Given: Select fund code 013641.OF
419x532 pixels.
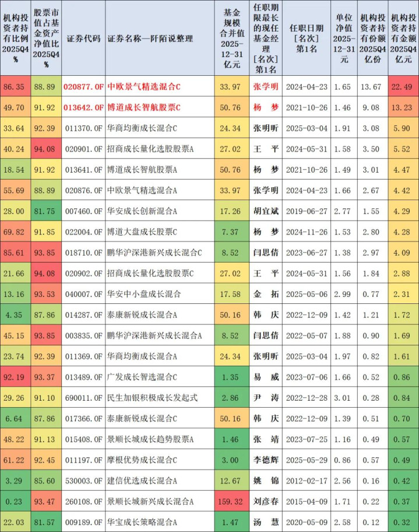Looking at the screenshot, I should [x=83, y=170].
